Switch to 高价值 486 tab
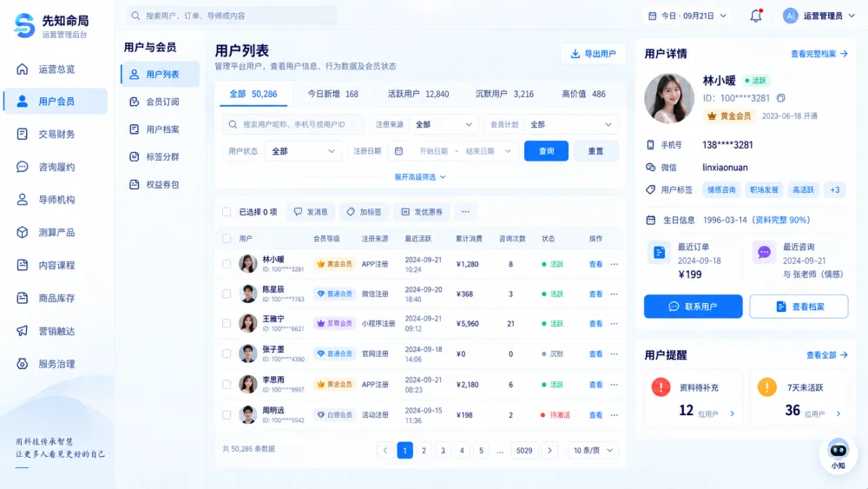868x489 pixels. point(583,94)
